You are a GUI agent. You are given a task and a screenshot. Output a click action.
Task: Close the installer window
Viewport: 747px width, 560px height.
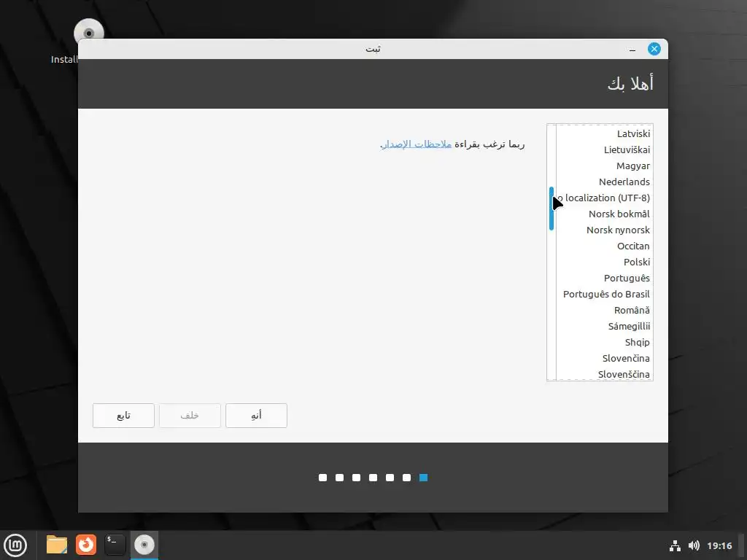point(654,49)
